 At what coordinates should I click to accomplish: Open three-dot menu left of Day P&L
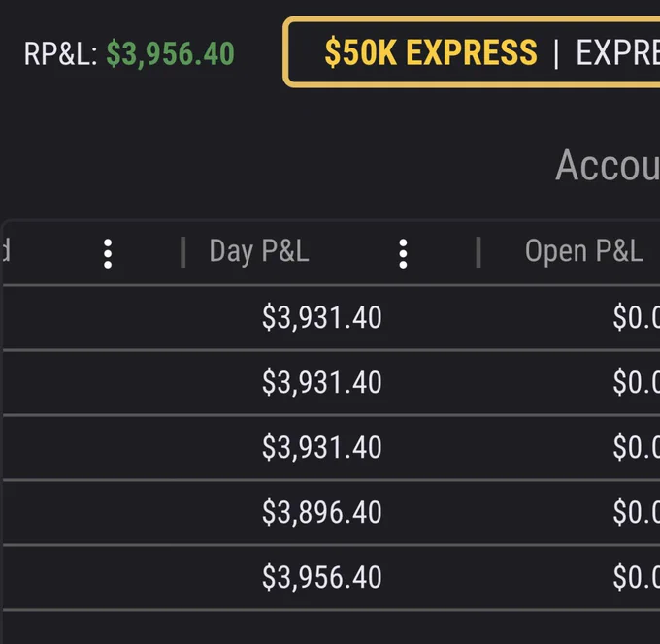[108, 254]
